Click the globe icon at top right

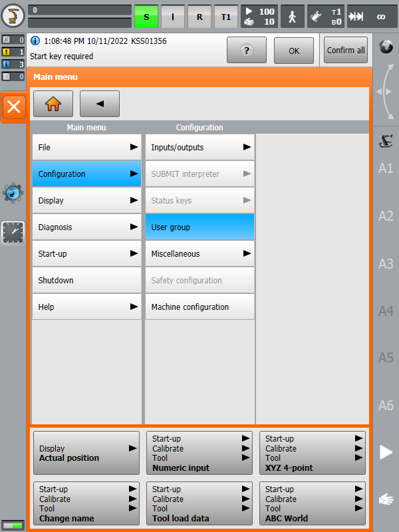[386, 47]
